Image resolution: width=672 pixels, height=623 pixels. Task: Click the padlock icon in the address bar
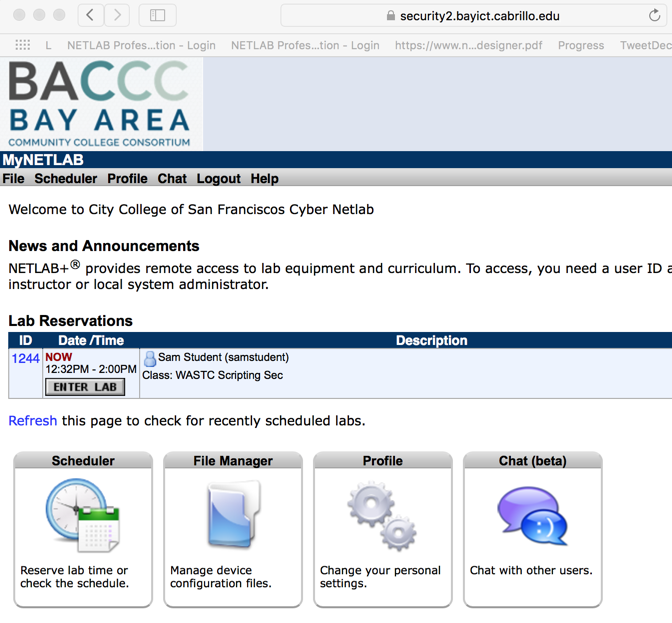tap(390, 16)
